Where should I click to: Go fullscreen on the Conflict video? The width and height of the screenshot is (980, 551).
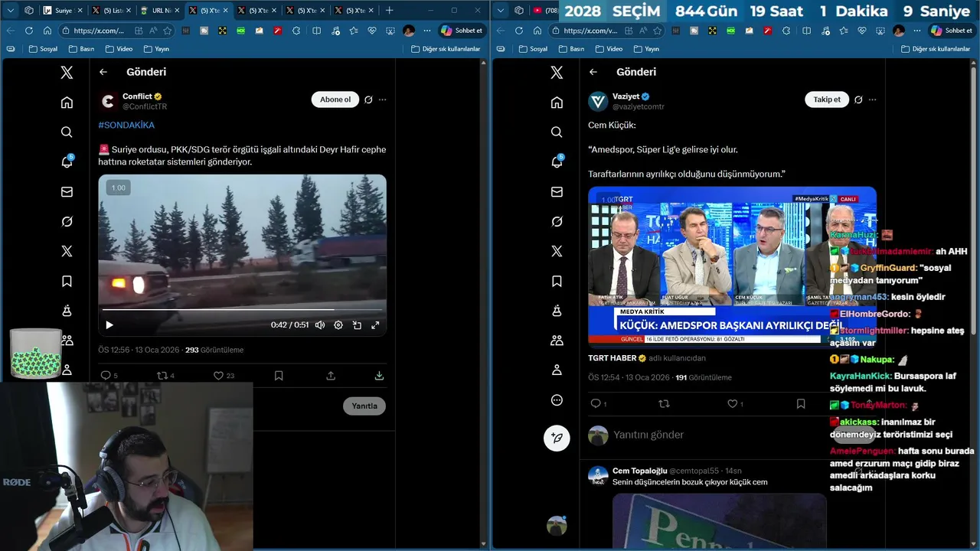(x=375, y=325)
